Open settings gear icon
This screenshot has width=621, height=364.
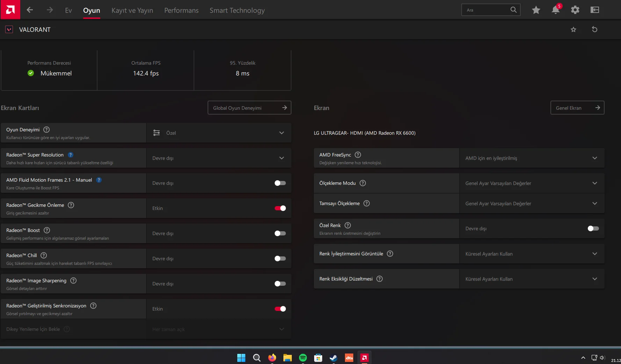[575, 10]
